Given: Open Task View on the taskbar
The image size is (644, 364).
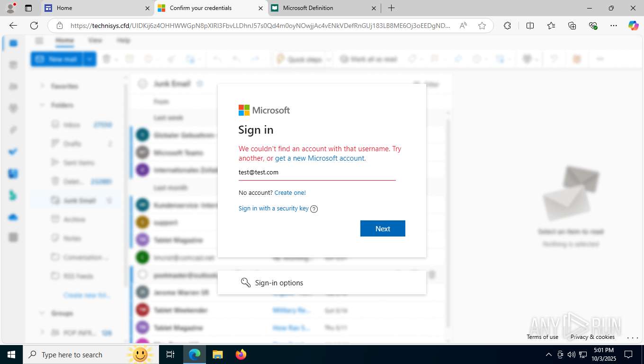Looking at the screenshot, I should [171, 355].
